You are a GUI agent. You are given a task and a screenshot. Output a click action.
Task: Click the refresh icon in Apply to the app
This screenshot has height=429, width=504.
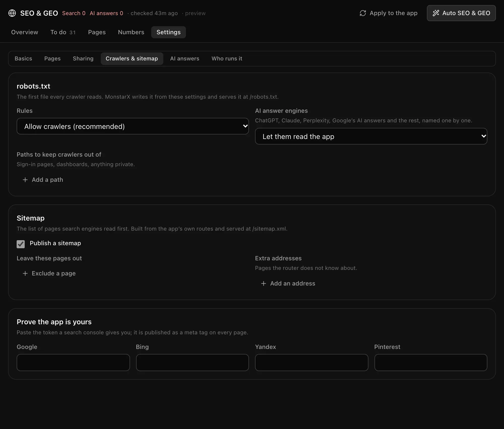pyautogui.click(x=363, y=13)
